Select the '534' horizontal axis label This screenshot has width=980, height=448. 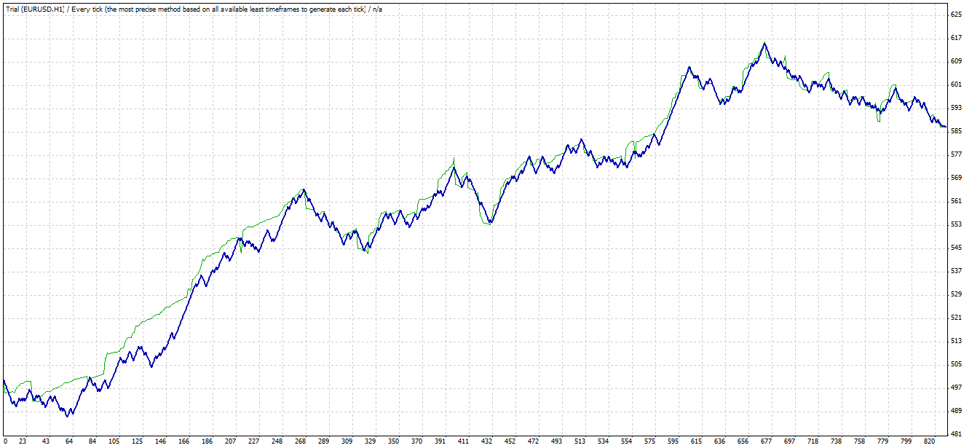[x=603, y=441]
